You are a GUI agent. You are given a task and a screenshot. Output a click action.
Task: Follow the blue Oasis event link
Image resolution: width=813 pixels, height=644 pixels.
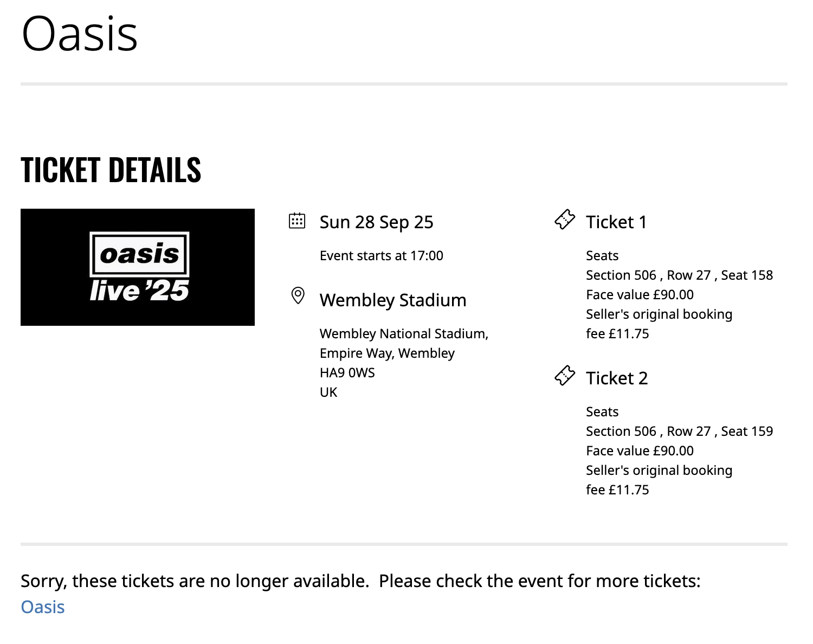tap(43, 607)
